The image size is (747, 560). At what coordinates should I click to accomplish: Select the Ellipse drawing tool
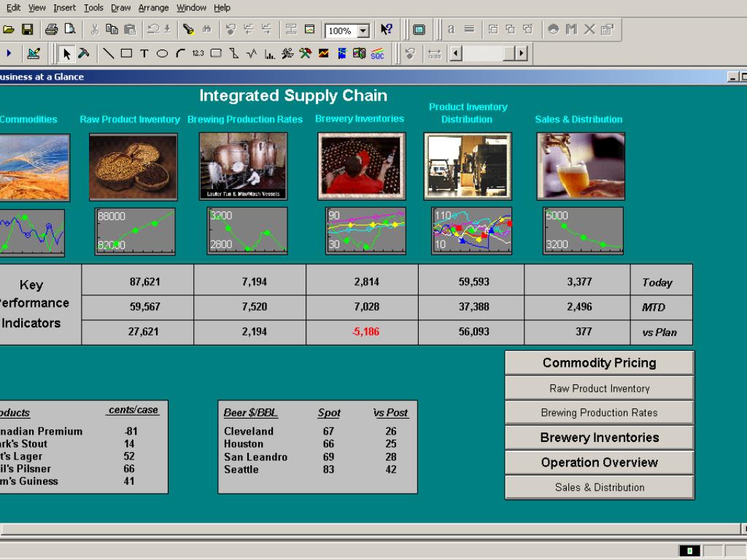[162, 53]
